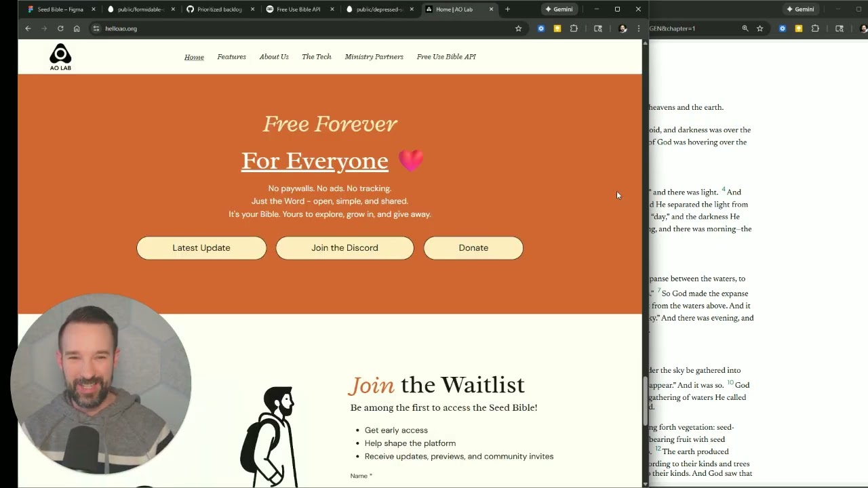Open the tab search icon in front window

598,28
